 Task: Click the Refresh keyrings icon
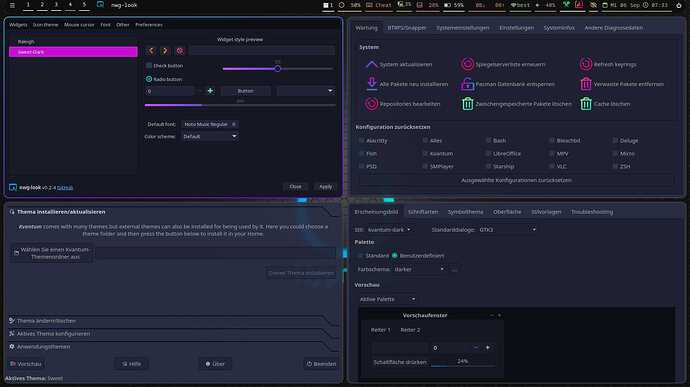click(x=586, y=64)
